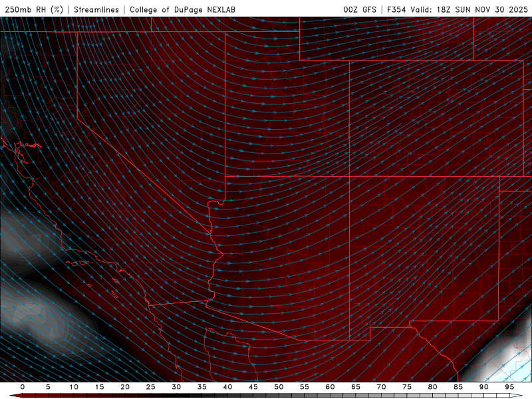Click the '90' tick label on color scale
This screenshot has height=399, width=532.
(483, 387)
